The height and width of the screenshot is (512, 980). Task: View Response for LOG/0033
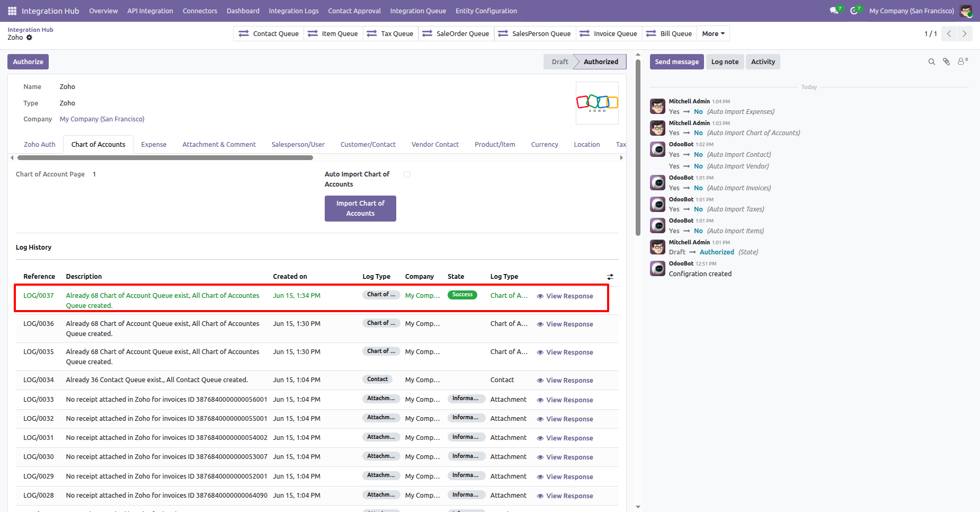pos(565,400)
